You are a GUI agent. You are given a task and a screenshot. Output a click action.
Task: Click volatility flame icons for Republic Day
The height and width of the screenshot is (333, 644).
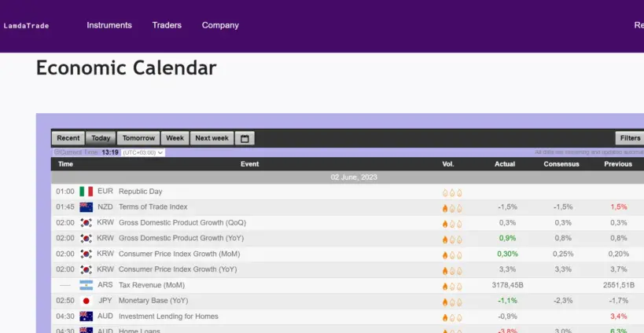click(451, 192)
